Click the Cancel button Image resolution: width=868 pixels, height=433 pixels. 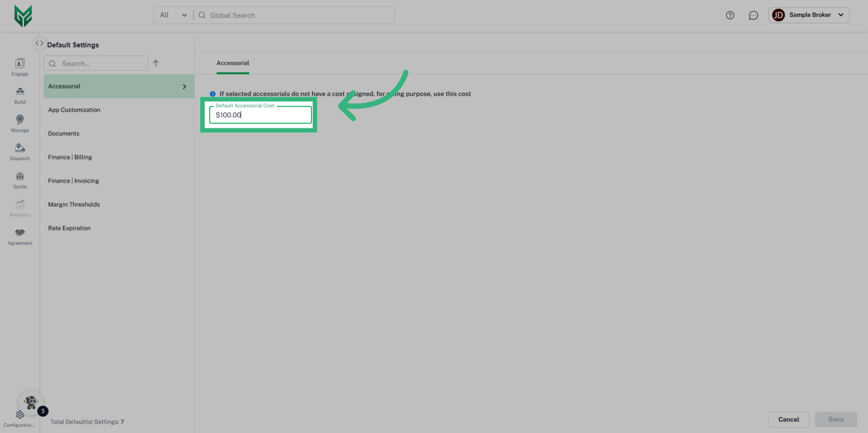point(788,419)
